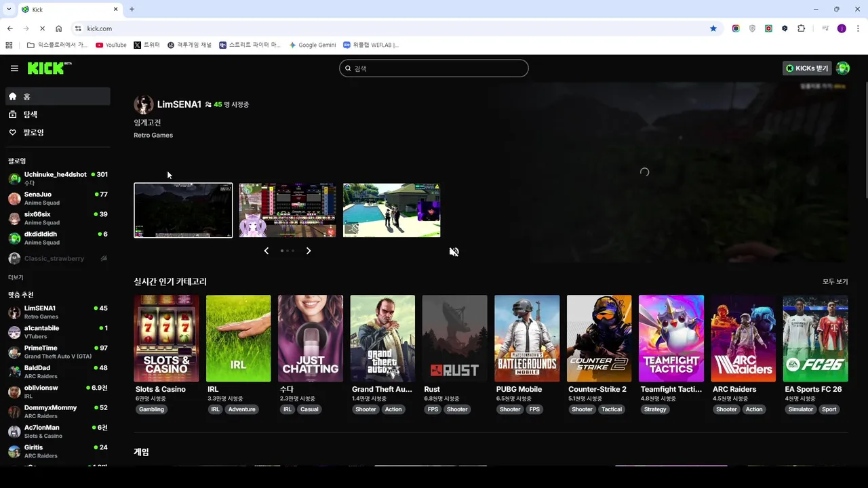The image size is (868, 488).
Task: Open DommyxMommy recommended channel
Action: pos(58,411)
